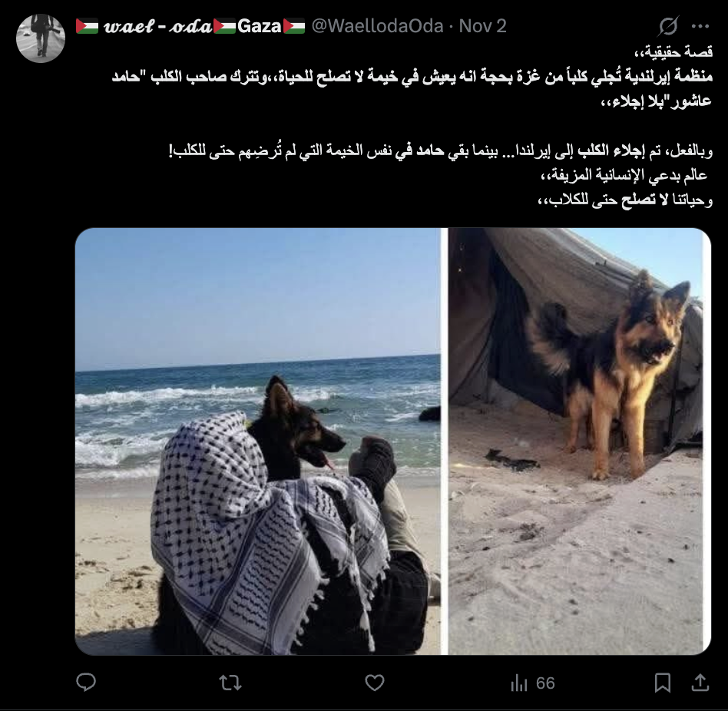Screen dimensions: 728x711
Task: Share the post using the upload arrow icon
Action: click(700, 683)
